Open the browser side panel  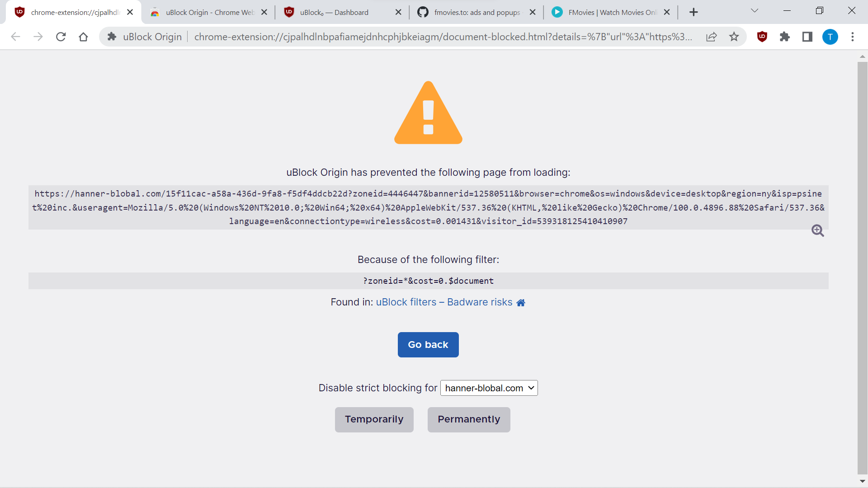(807, 37)
